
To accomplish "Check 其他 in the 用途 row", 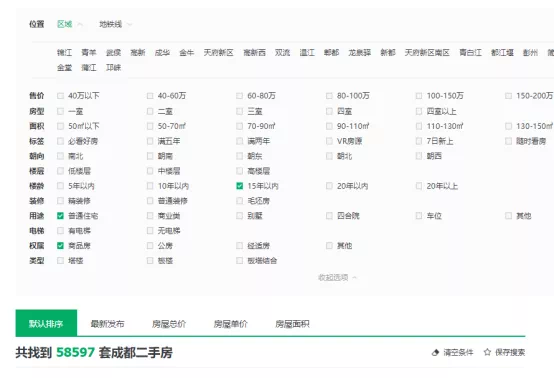I will click(508, 215).
